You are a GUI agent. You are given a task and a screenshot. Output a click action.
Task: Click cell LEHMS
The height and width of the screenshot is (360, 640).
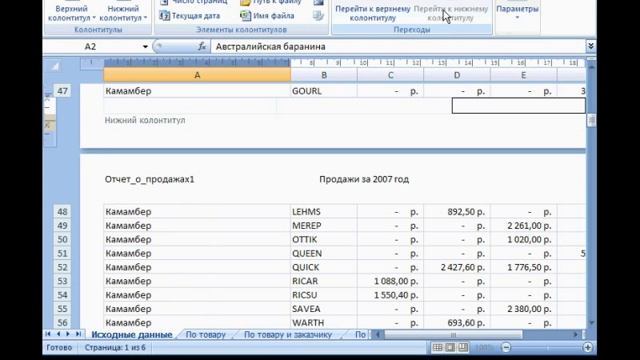coord(324,211)
